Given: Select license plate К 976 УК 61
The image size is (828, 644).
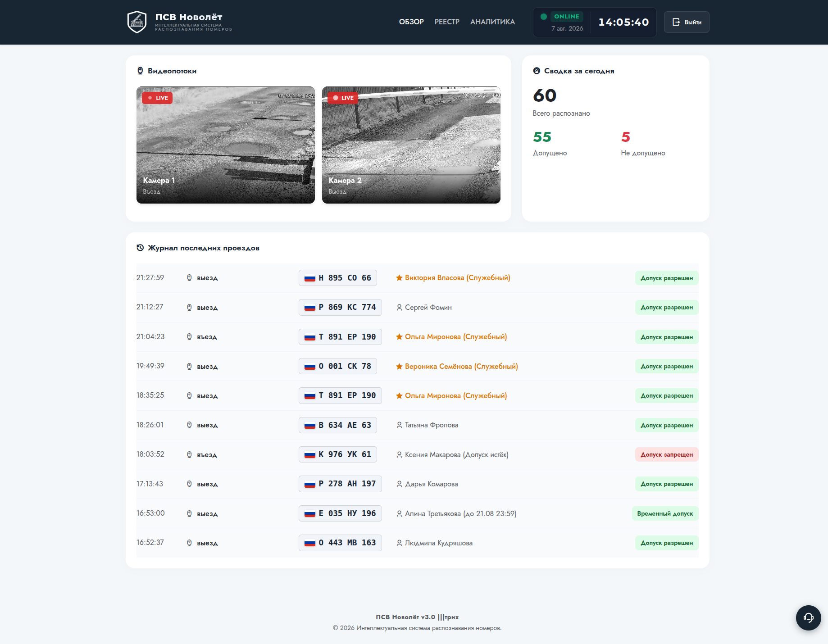Looking at the screenshot, I should tap(338, 454).
